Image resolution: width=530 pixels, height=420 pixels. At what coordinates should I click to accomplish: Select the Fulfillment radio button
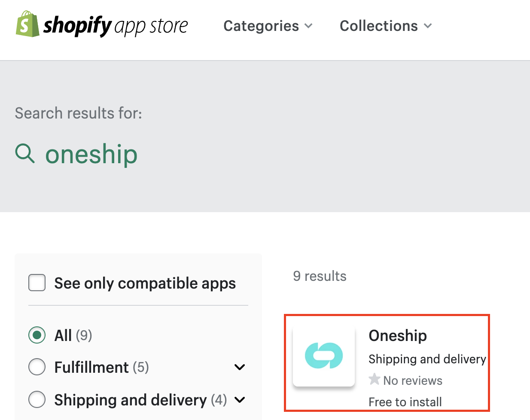pos(37,367)
